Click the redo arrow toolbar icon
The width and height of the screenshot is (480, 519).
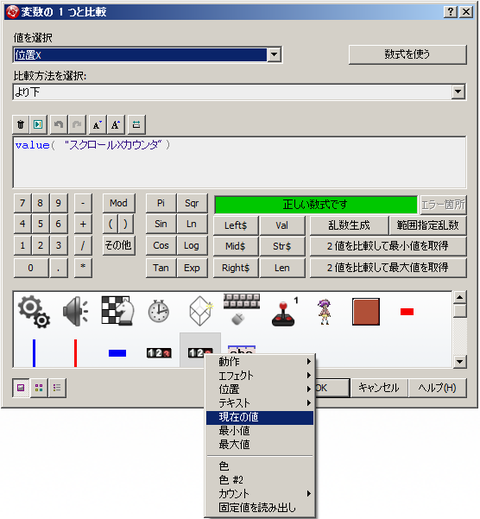(77, 125)
